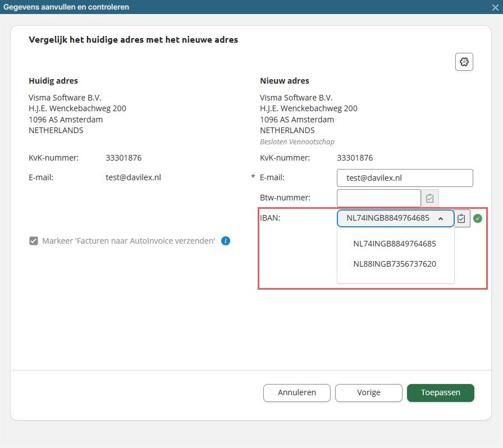Open the AutoInvoice info icon

click(226, 241)
